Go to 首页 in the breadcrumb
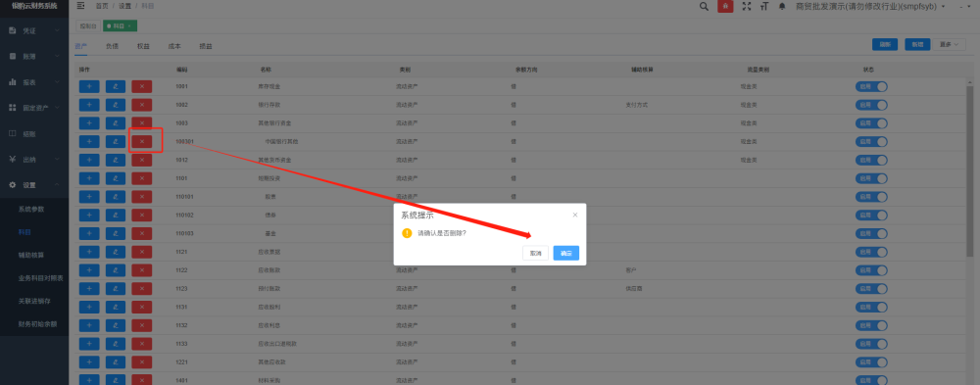The image size is (980, 385). pos(101,6)
